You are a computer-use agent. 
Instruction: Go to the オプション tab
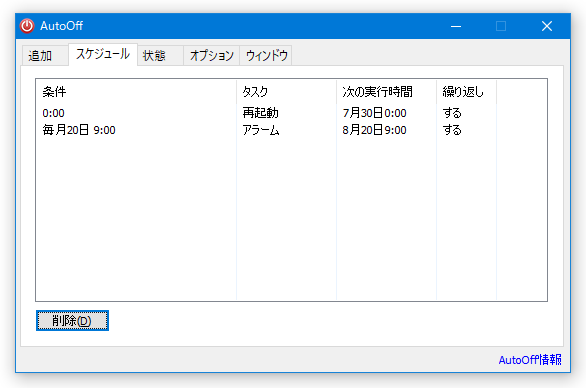212,56
